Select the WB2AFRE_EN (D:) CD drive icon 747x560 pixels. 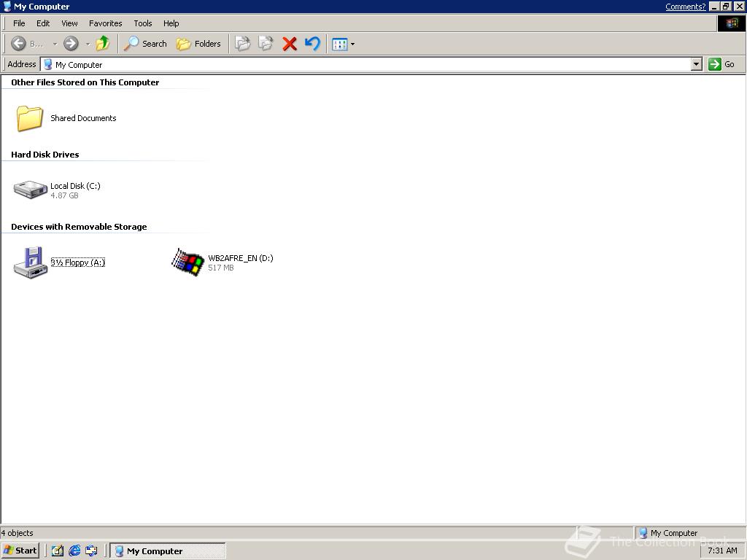[187, 262]
